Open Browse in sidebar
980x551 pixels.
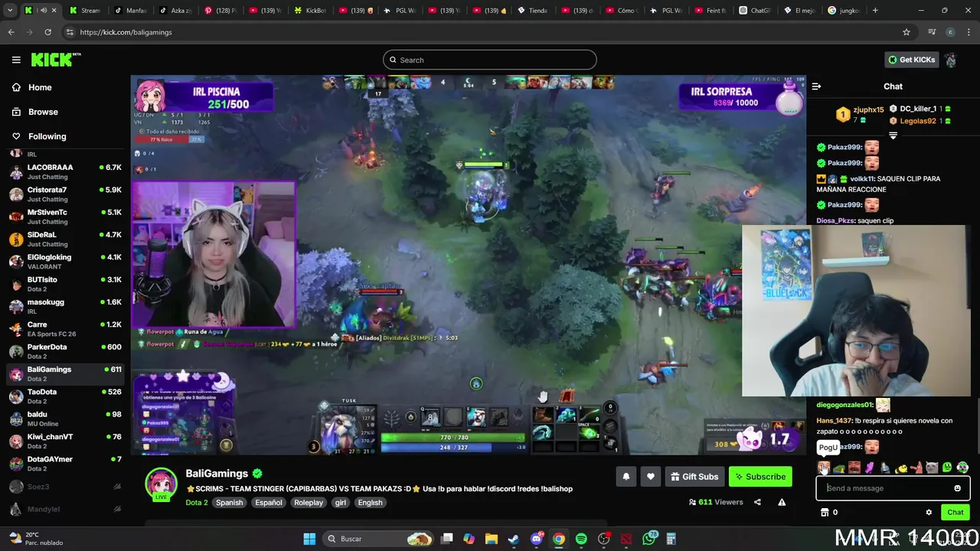pos(34,112)
